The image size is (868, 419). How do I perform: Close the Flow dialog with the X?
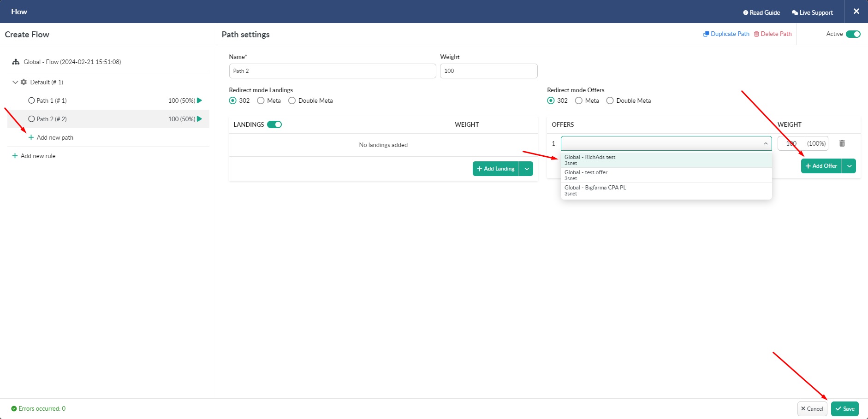[856, 12]
